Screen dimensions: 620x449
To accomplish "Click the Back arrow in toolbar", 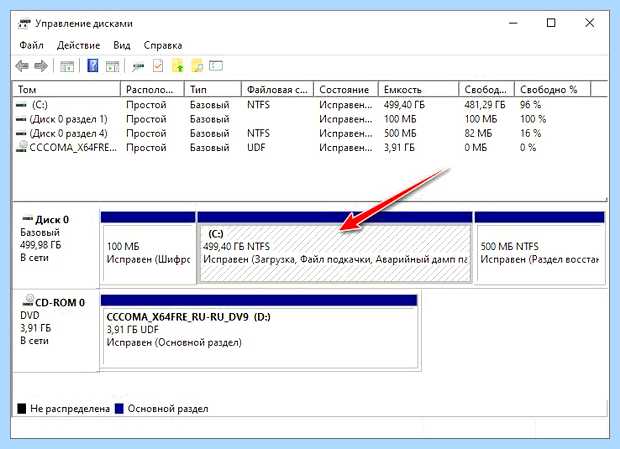I will click(x=22, y=66).
